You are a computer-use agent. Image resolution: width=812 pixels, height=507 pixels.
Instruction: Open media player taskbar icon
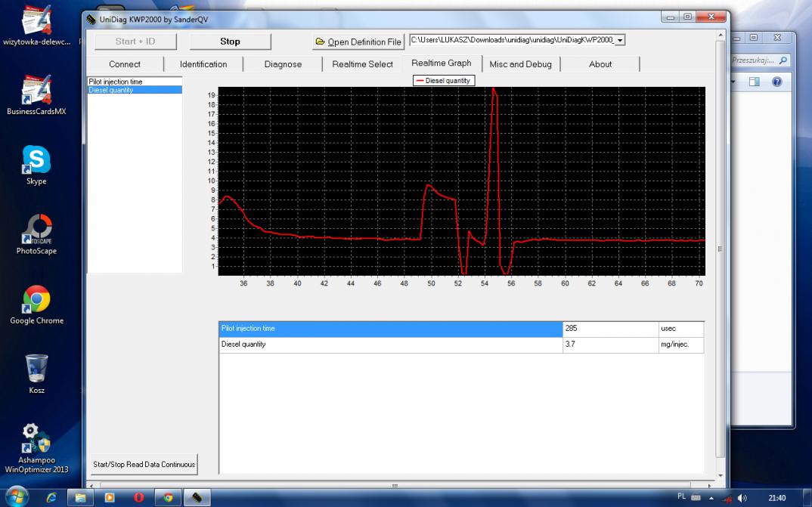click(110, 498)
